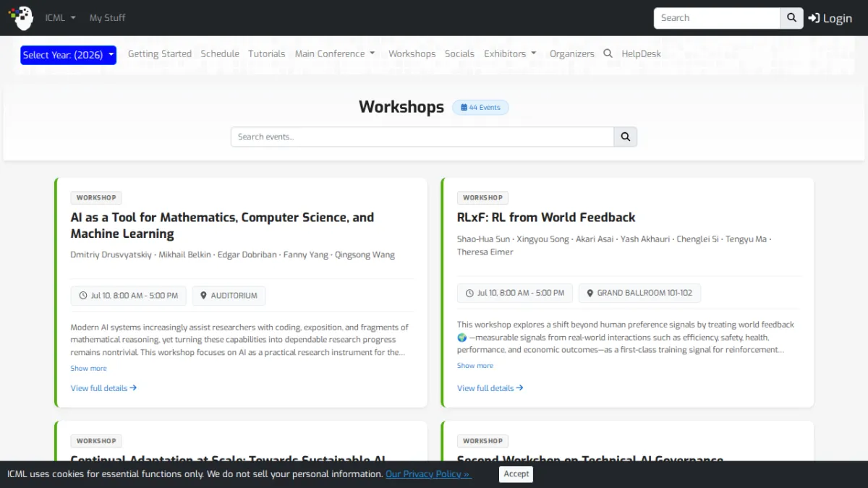This screenshot has height=488, width=868.
Task: Click location pin icon beside AUDITORIUM
Action: [x=204, y=296]
